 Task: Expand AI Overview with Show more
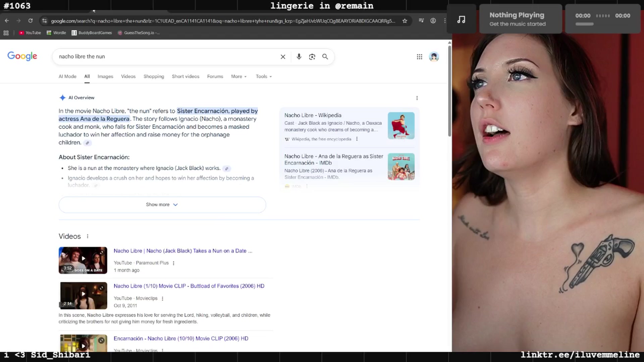pos(162,204)
